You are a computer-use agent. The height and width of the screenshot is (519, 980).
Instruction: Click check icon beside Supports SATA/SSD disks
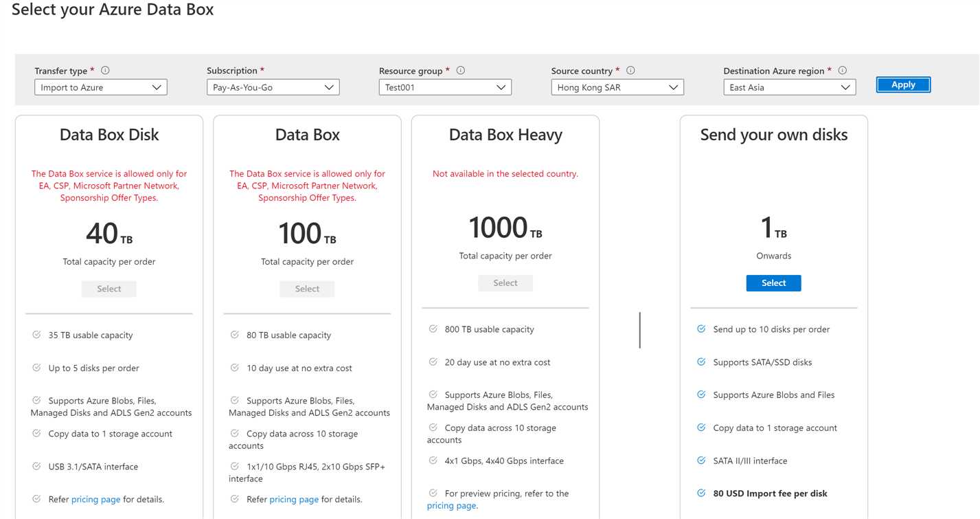[701, 362]
